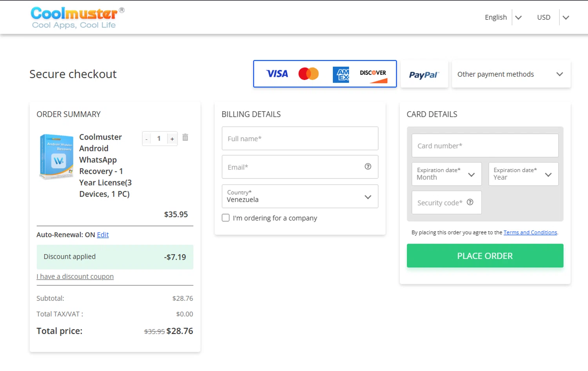Decrease quantity with the minus button
Screen dimensions: 588x371
tap(147, 139)
